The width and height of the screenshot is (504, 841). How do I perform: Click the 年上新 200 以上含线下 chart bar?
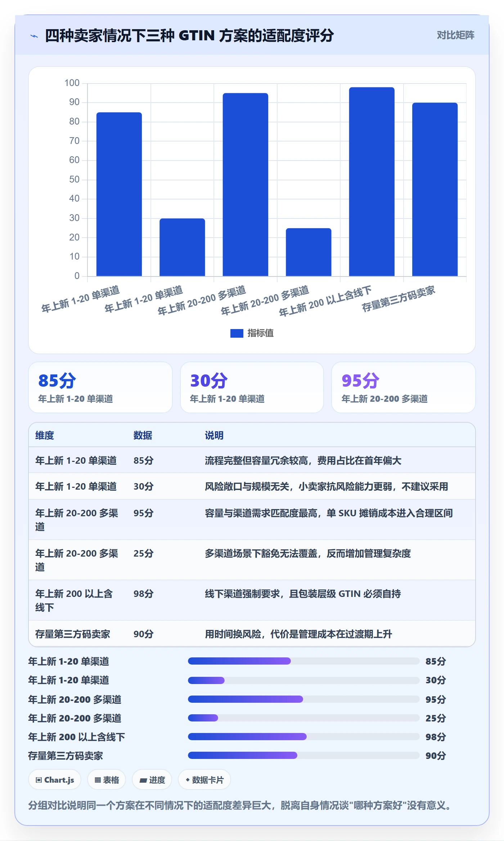(372, 182)
